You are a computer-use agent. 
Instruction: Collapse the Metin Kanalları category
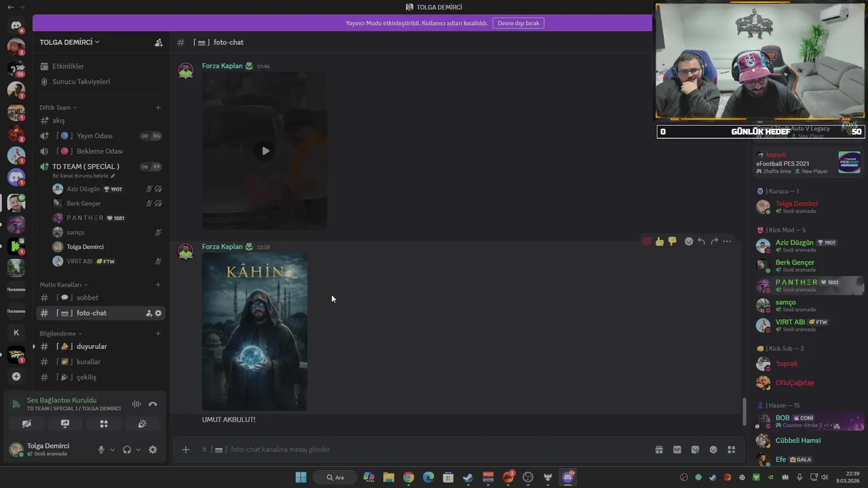pyautogui.click(x=64, y=285)
